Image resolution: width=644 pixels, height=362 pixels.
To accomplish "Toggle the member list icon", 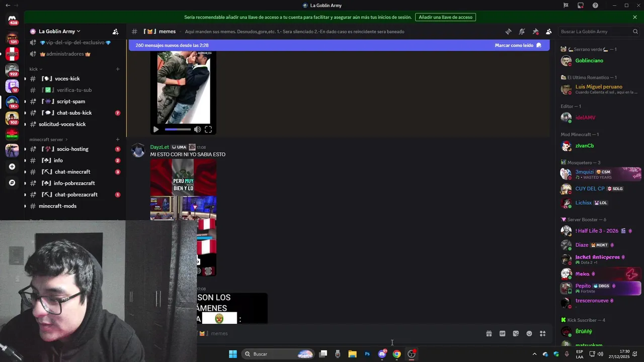I will pos(548,31).
